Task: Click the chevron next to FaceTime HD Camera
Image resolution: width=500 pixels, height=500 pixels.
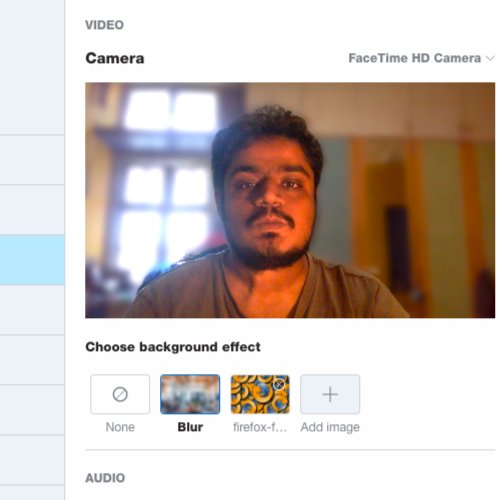Action: point(490,58)
